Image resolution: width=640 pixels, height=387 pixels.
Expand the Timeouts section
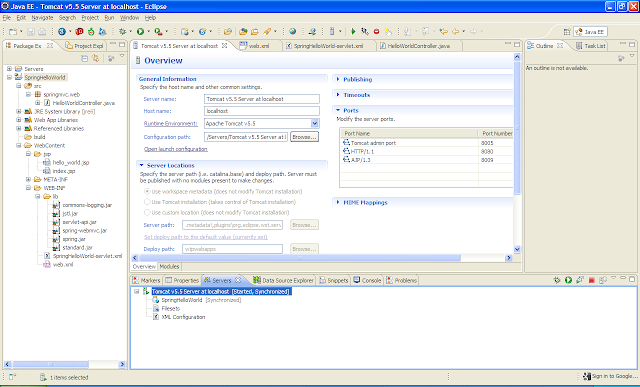click(338, 95)
